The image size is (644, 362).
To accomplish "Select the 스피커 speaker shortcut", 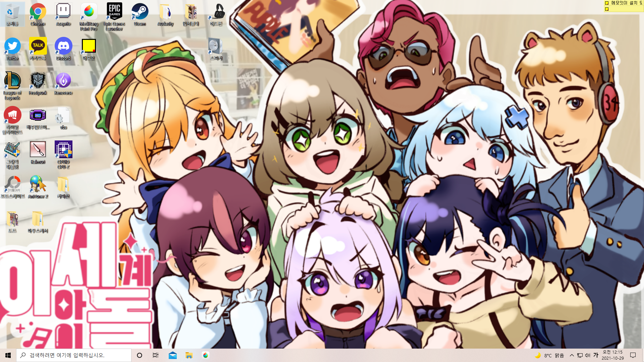I will coord(216,49).
